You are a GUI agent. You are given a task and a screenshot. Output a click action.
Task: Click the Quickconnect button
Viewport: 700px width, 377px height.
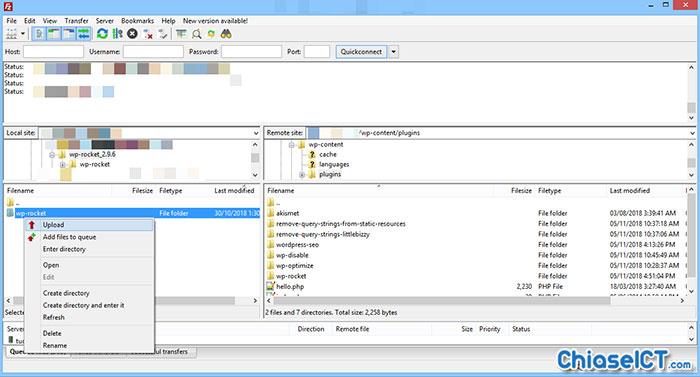[361, 52]
